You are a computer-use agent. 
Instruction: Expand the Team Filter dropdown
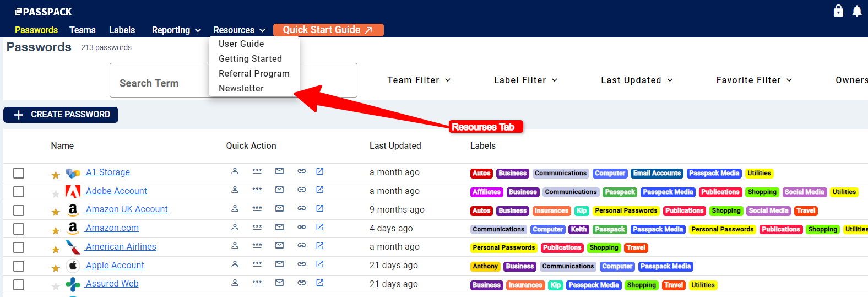(x=419, y=80)
